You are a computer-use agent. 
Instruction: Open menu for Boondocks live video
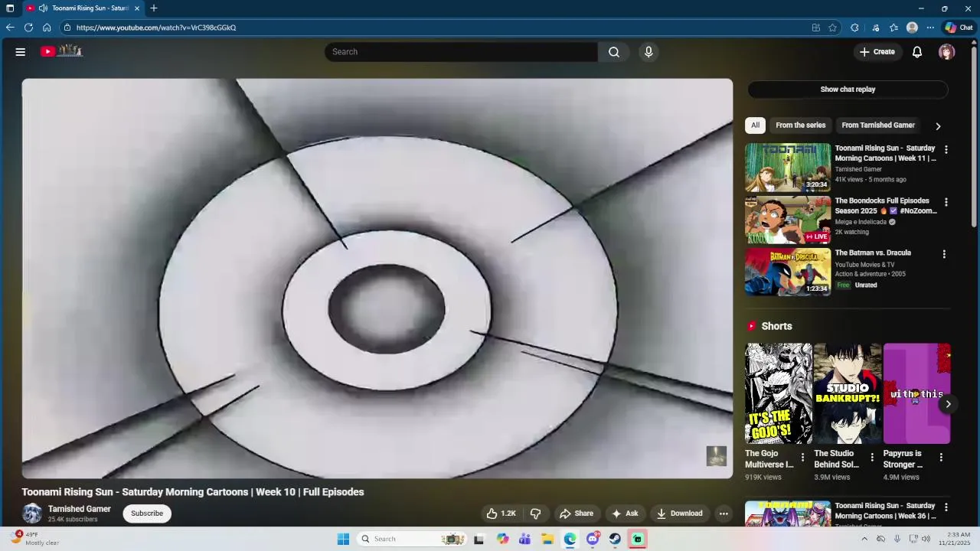946,203
